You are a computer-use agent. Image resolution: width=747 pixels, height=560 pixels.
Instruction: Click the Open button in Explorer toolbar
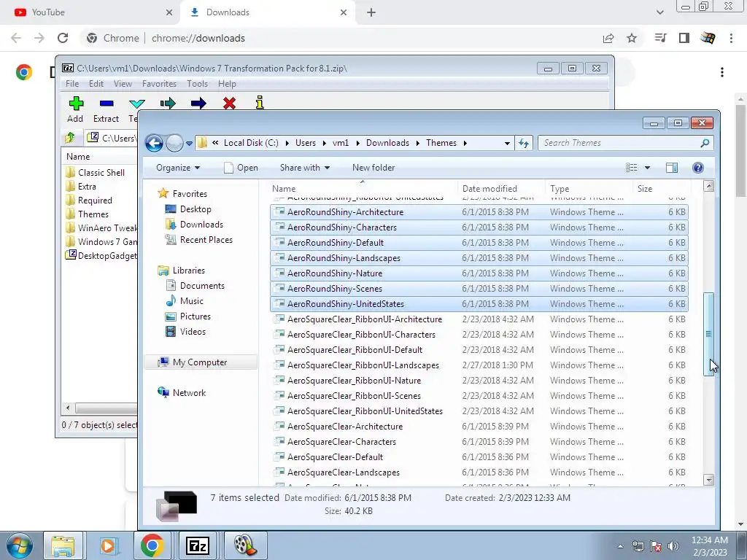[x=241, y=168]
